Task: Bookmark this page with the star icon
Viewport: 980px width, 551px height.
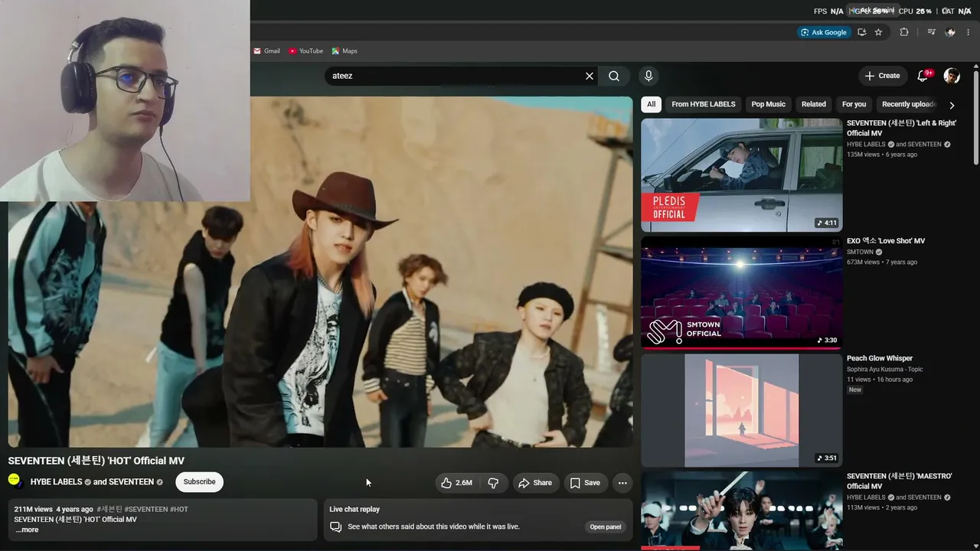Action: coord(878,32)
